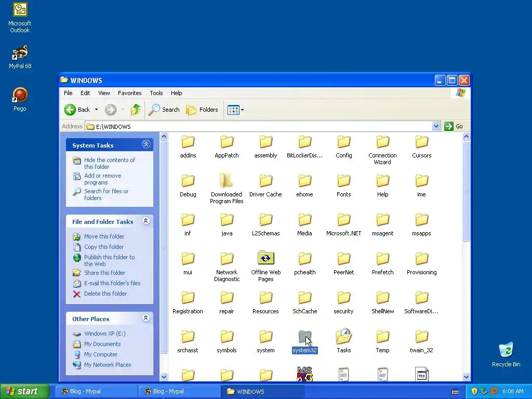The width and height of the screenshot is (532, 399).
Task: Click the WINDOWS taskbar button
Action: click(x=263, y=391)
